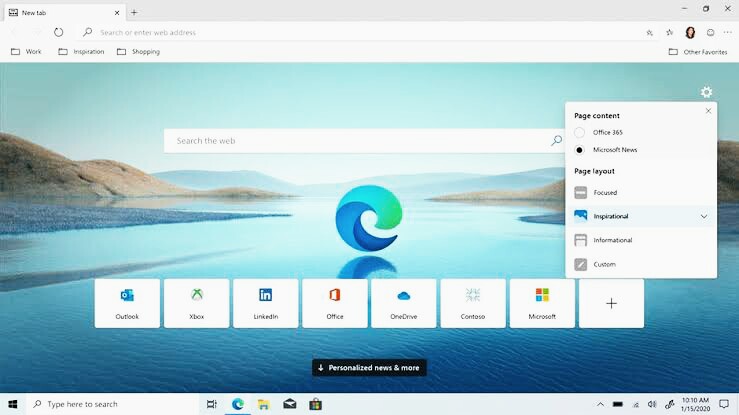This screenshot has height=415, width=739.
Task: Select the New tab browser tab
Action: click(65, 13)
